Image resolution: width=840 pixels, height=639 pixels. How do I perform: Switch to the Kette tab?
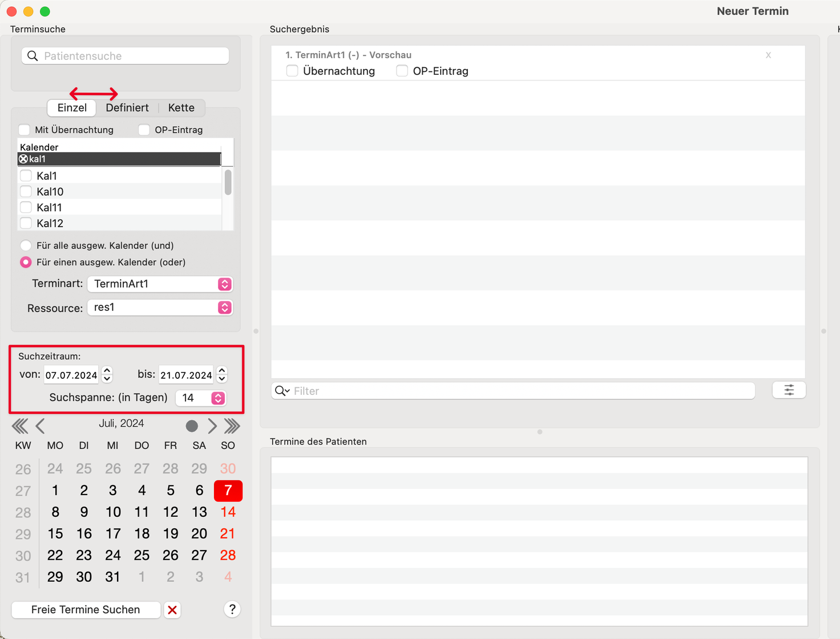[x=181, y=108]
